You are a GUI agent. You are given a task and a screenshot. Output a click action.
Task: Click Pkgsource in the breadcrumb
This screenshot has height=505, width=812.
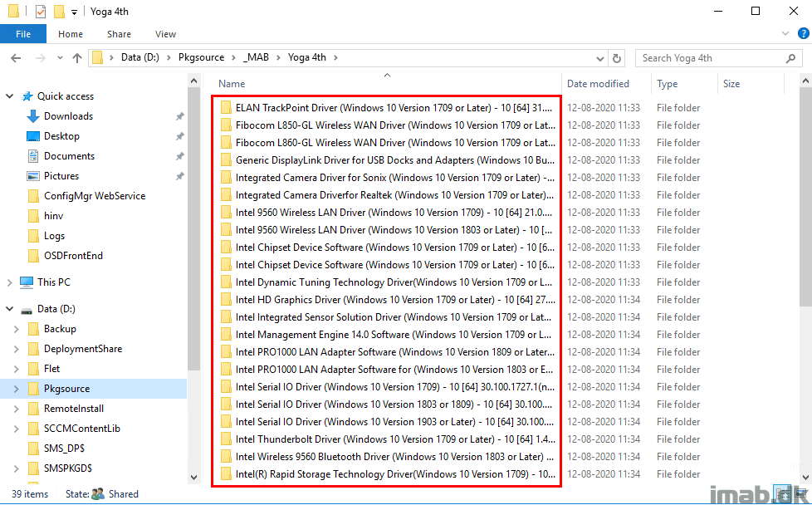pos(202,57)
